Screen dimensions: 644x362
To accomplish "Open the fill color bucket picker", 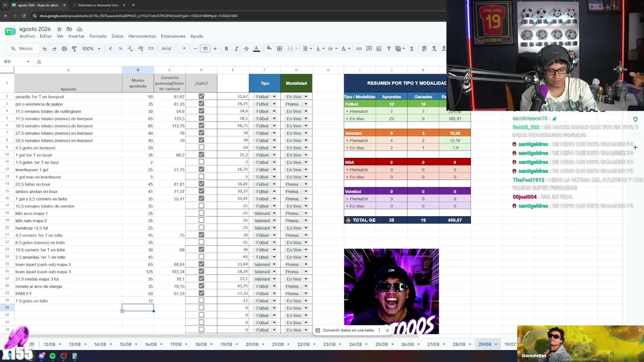I will click(x=269, y=49).
